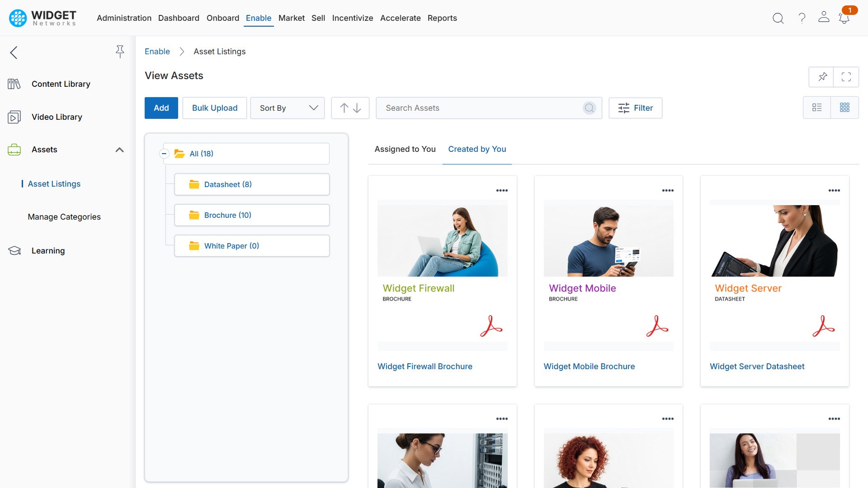This screenshot has height=488, width=868.
Task: Switch to grid view layout
Action: (845, 108)
